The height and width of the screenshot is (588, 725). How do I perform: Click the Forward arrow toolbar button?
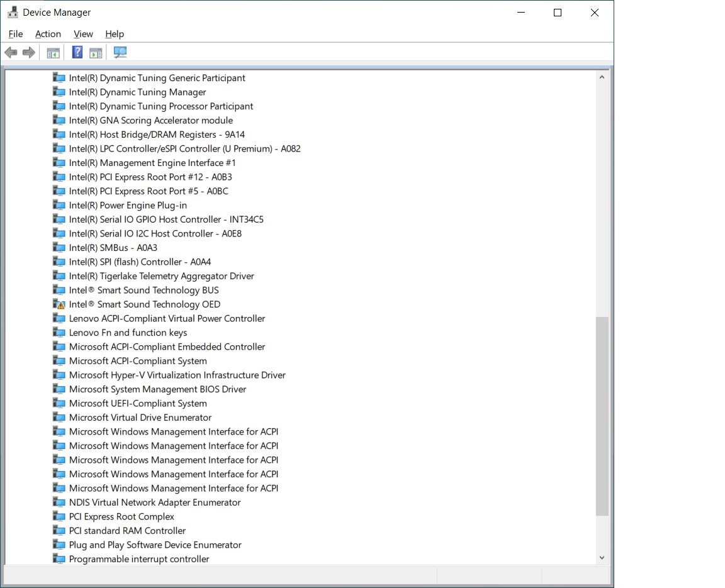click(x=29, y=53)
